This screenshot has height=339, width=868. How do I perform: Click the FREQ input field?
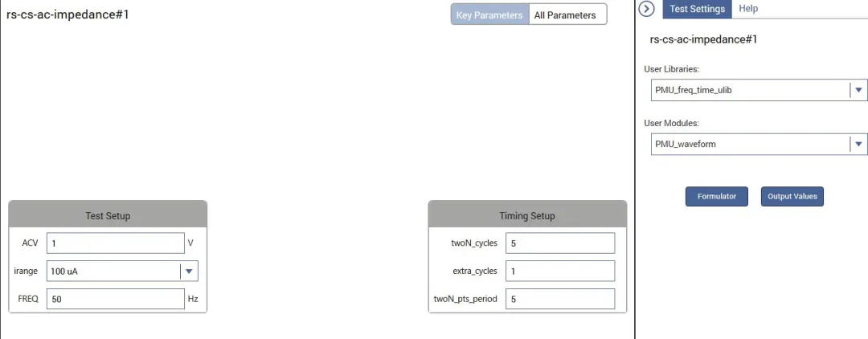pos(116,299)
